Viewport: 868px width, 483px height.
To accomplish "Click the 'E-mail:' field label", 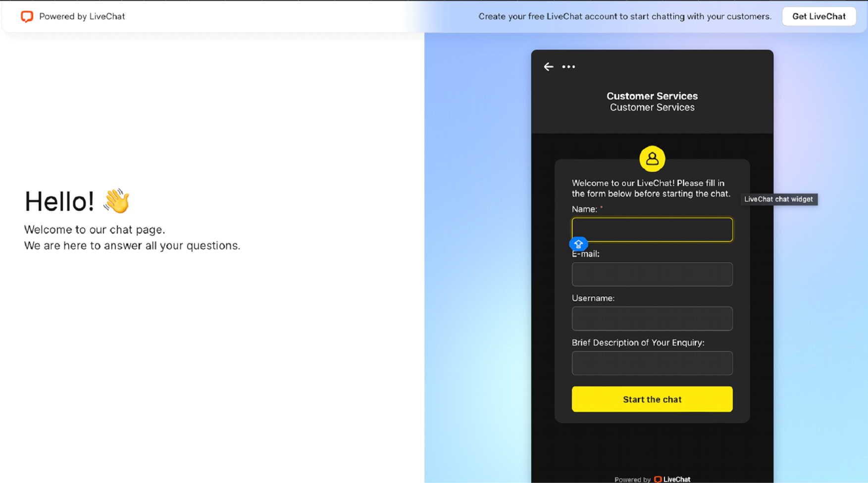I will click(x=586, y=253).
